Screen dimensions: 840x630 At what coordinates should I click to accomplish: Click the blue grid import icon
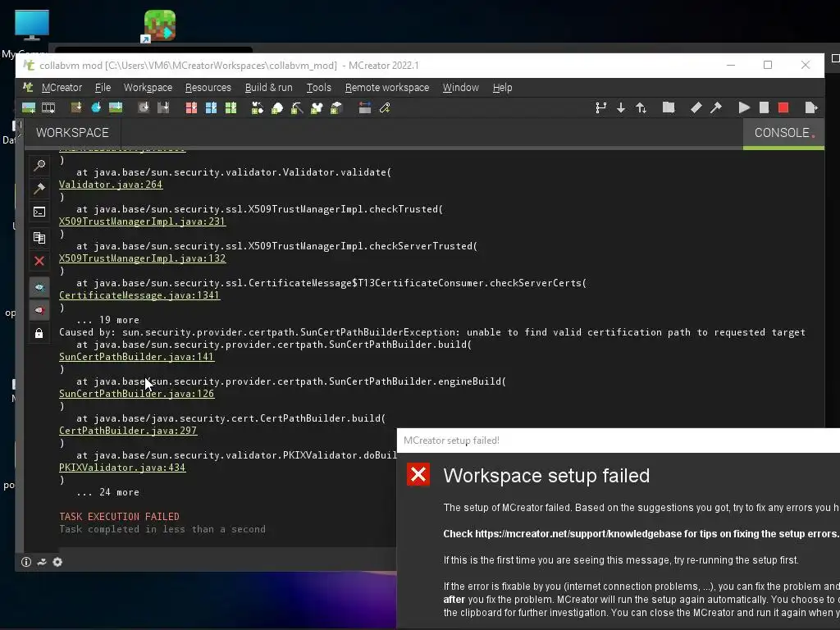[211, 108]
